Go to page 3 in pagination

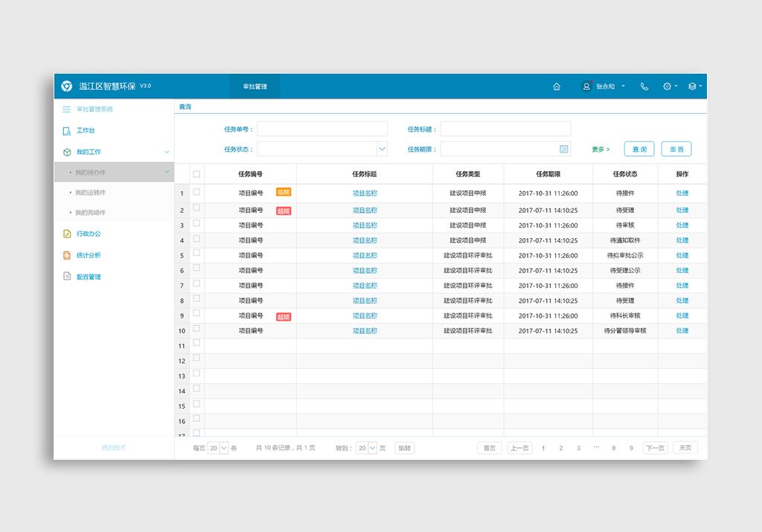pos(578,448)
